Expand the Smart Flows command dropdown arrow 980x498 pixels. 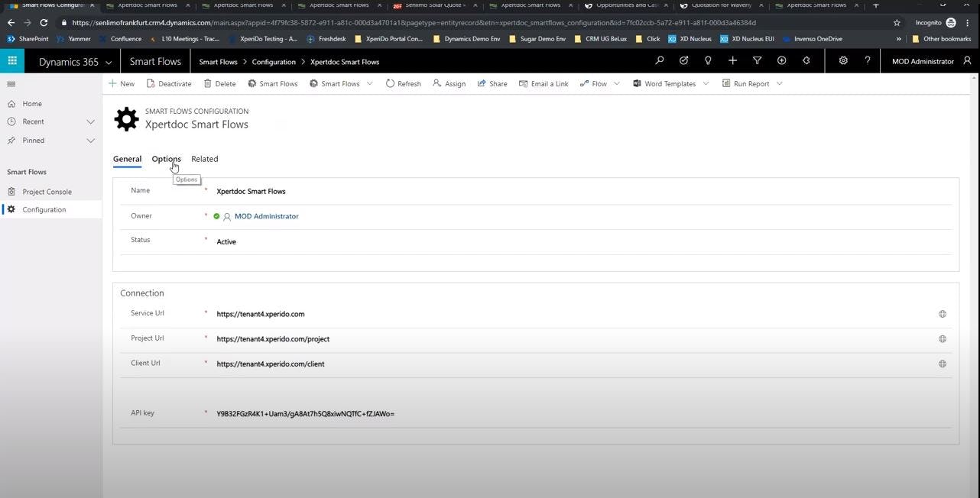point(370,84)
